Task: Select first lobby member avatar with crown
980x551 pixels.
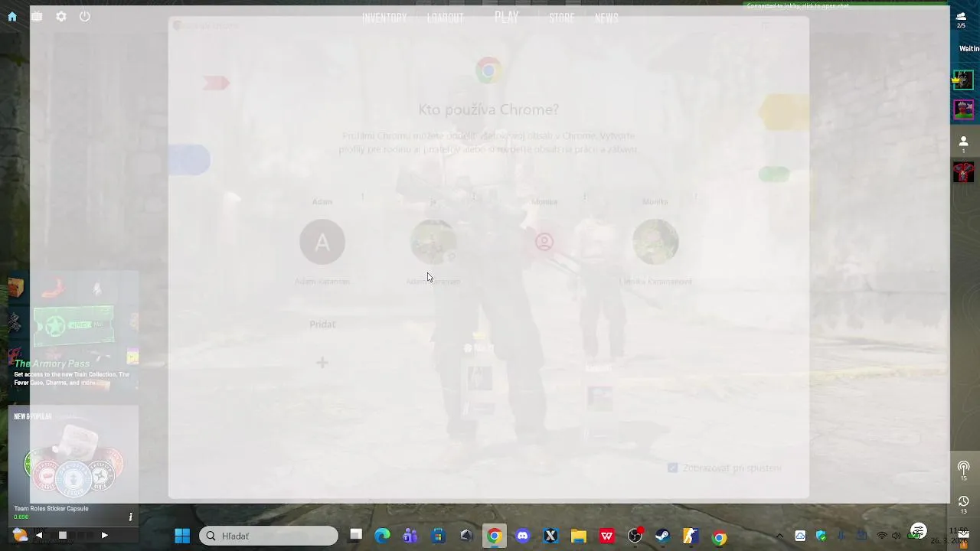Action: 963,80
